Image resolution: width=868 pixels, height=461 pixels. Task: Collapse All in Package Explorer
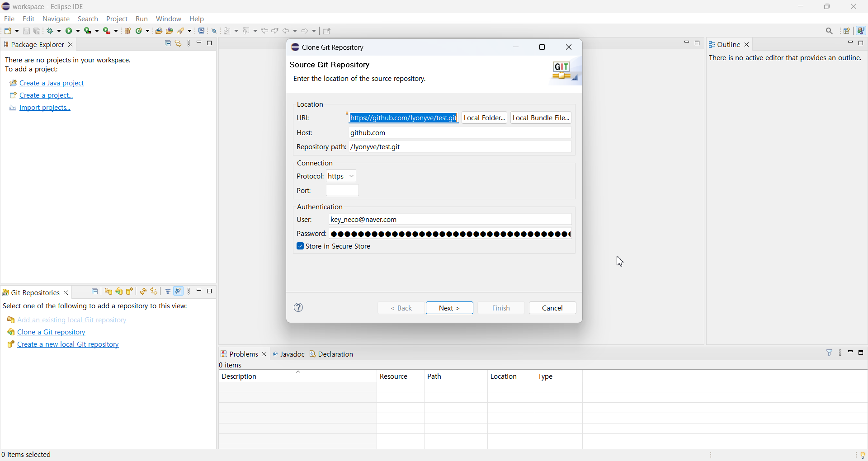click(168, 43)
